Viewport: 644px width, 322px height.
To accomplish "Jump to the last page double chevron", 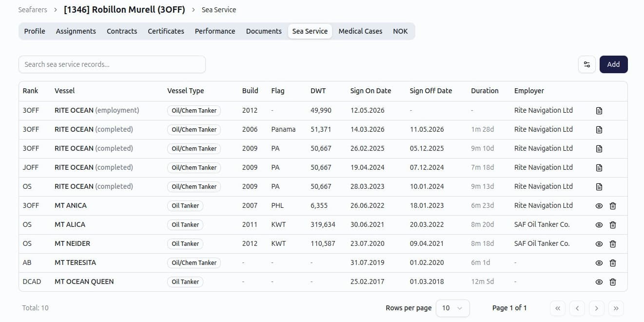I will (x=616, y=308).
